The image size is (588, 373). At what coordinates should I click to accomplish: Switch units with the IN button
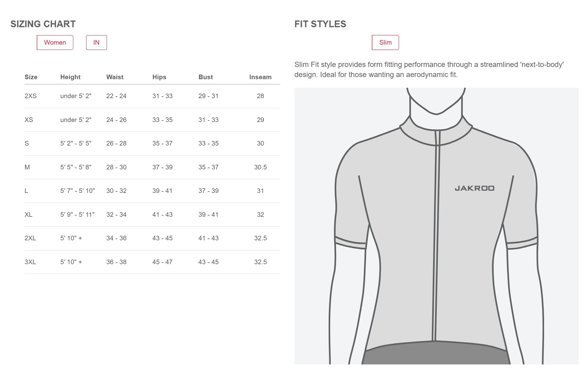[x=96, y=42]
